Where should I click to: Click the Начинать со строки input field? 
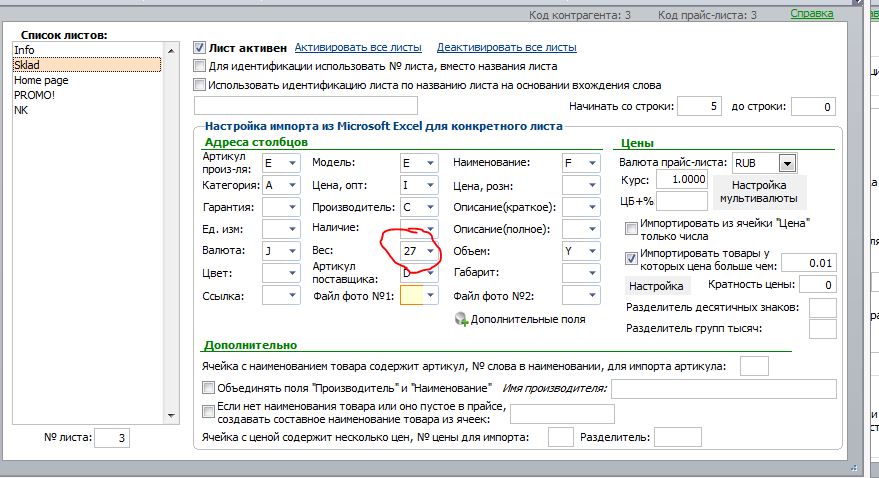700,106
